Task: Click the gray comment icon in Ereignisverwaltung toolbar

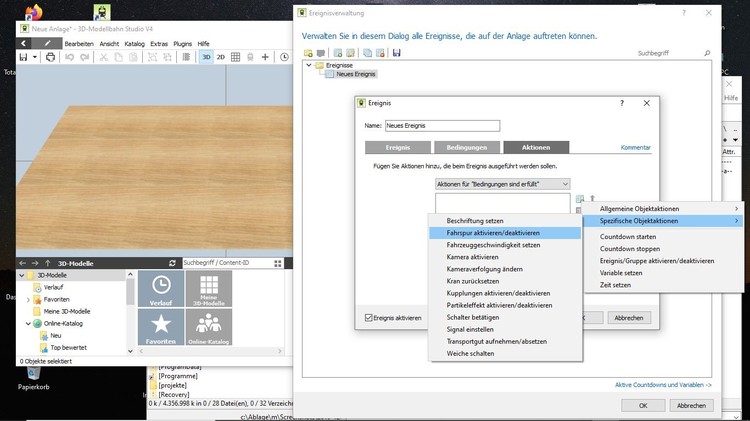Action: click(321, 53)
